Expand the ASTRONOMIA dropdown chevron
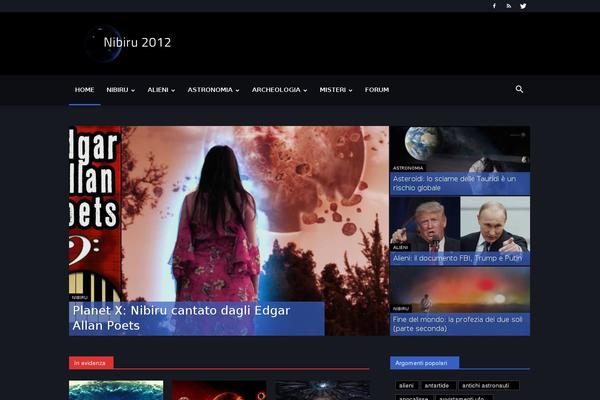This screenshot has height=400, width=600. (237, 90)
